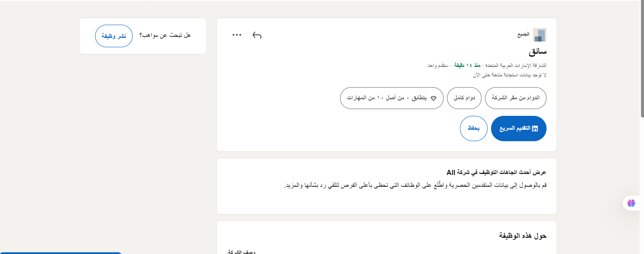The height and width of the screenshot is (254, 644).
Task: Open the الجميع company name link
Action: pos(523,34)
